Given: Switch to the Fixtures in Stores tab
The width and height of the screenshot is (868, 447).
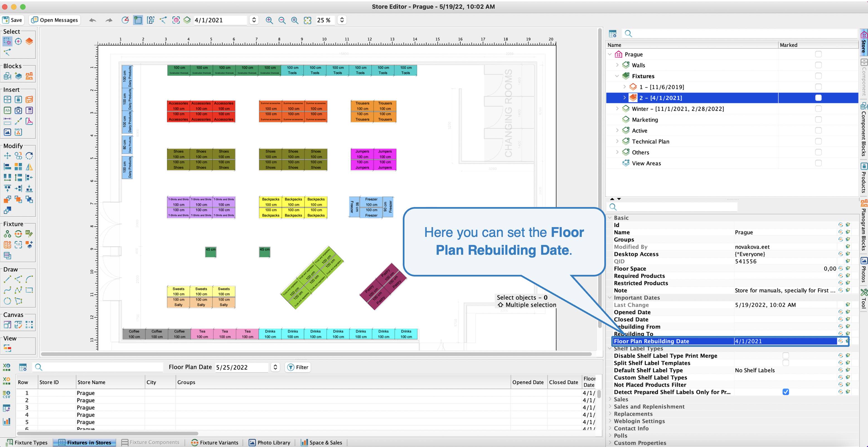Looking at the screenshot, I should click(x=84, y=442).
